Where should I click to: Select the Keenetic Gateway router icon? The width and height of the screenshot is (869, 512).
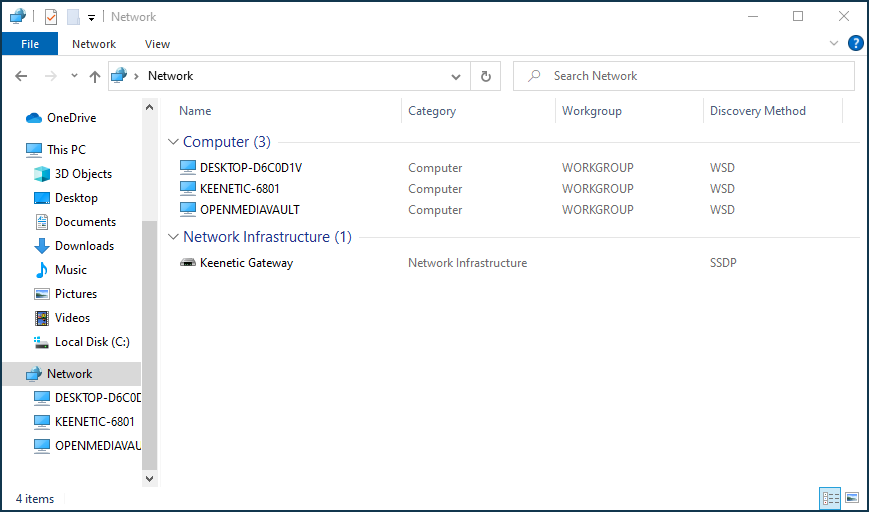pyautogui.click(x=188, y=263)
